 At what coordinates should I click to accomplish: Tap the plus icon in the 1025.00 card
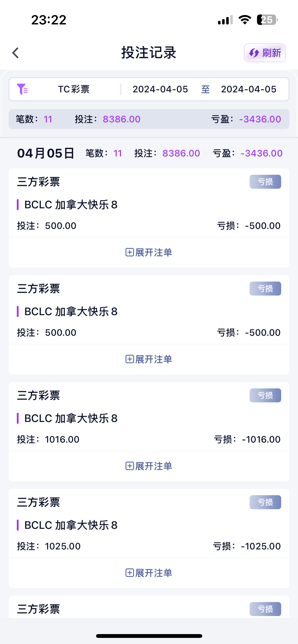pos(130,573)
